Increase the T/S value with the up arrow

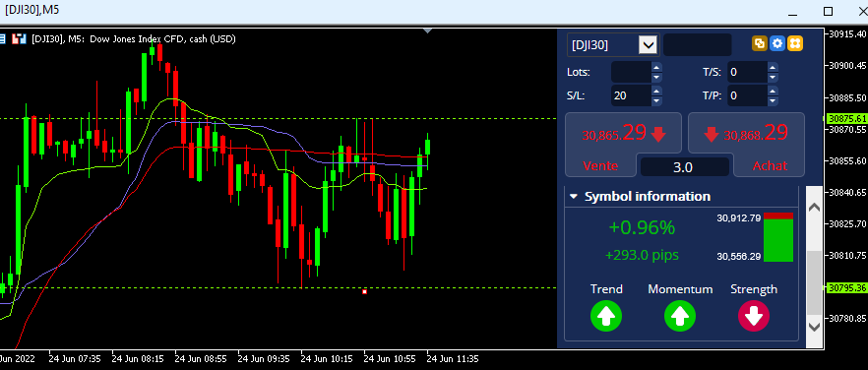(x=773, y=68)
